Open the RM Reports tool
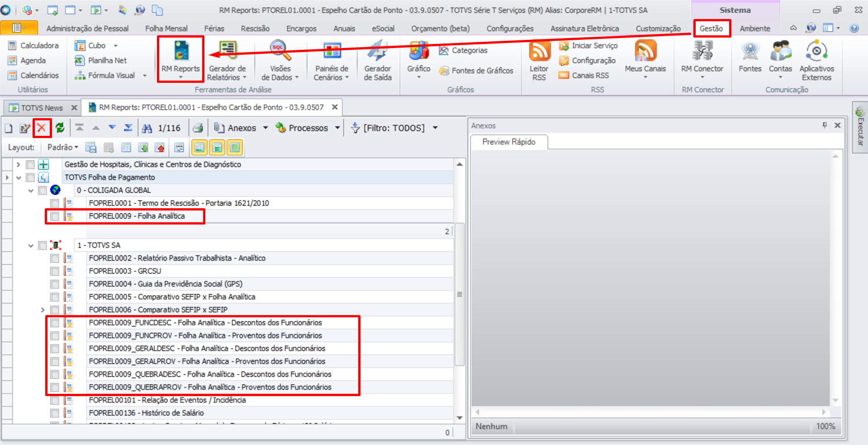Viewport: 868px width, 445px height. tap(180, 59)
